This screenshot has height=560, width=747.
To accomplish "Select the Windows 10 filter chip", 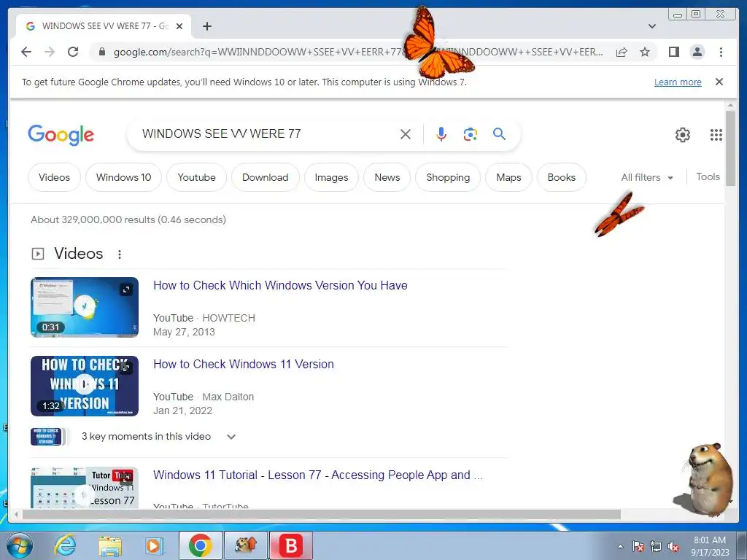I will 124,178.
